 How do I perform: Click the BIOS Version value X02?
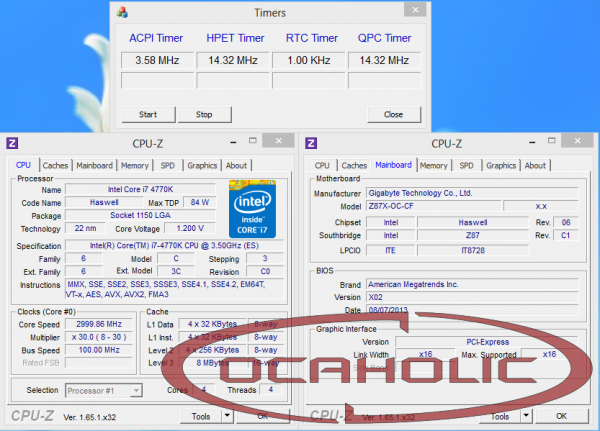[x=472, y=297]
